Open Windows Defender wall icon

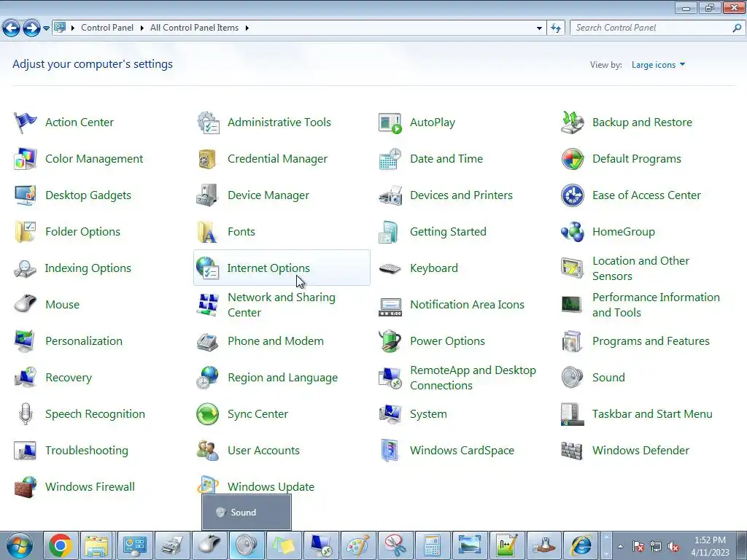point(572,451)
